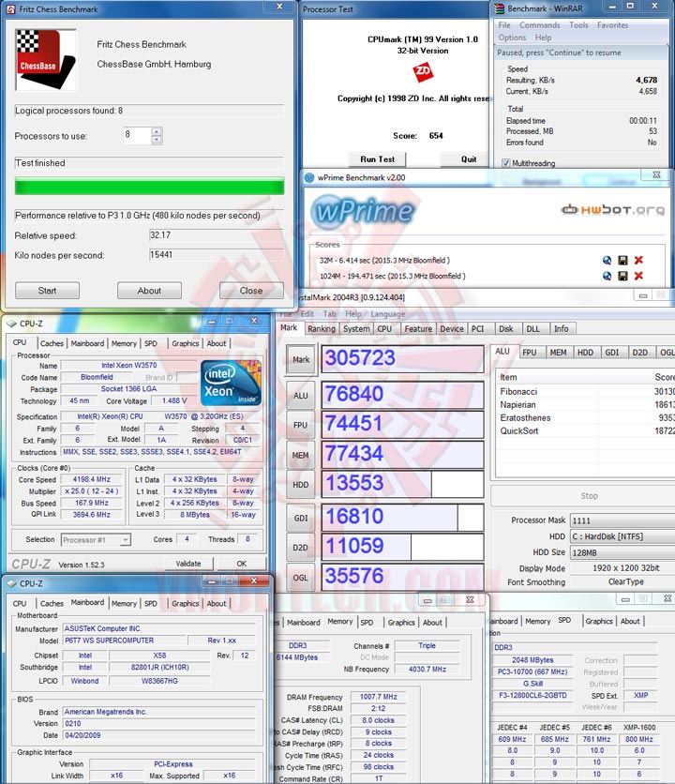Click the ALU benchmark button in CrystalMark
675x784 pixels.
(x=301, y=396)
